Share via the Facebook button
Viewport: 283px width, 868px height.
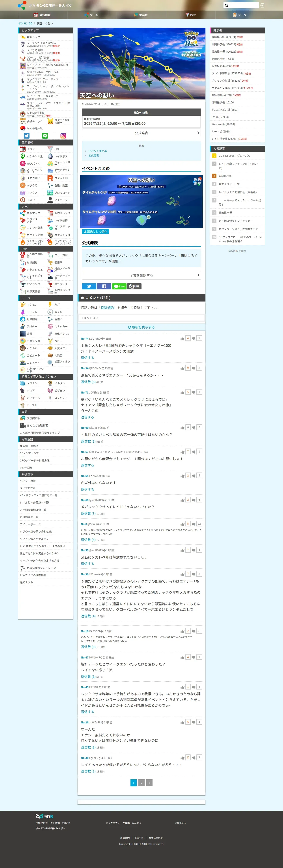point(104,286)
